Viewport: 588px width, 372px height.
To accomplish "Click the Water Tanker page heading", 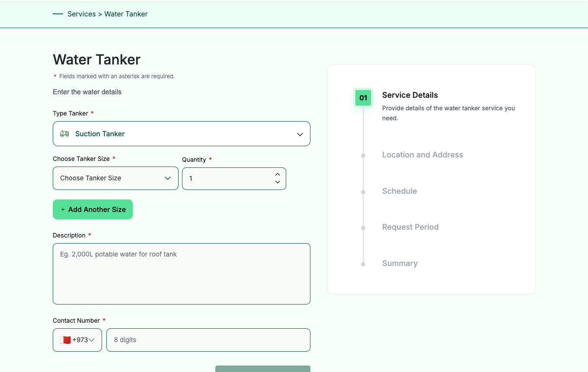I will pyautogui.click(x=96, y=60).
